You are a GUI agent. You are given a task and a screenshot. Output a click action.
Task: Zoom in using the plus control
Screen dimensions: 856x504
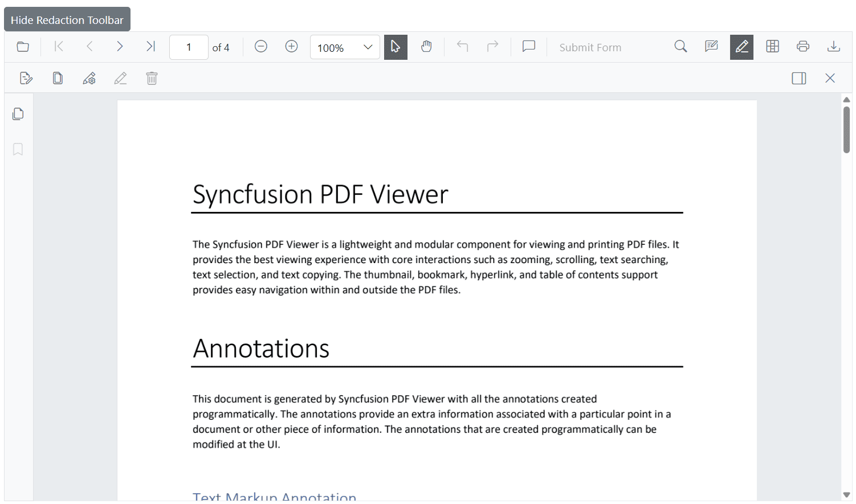(291, 47)
